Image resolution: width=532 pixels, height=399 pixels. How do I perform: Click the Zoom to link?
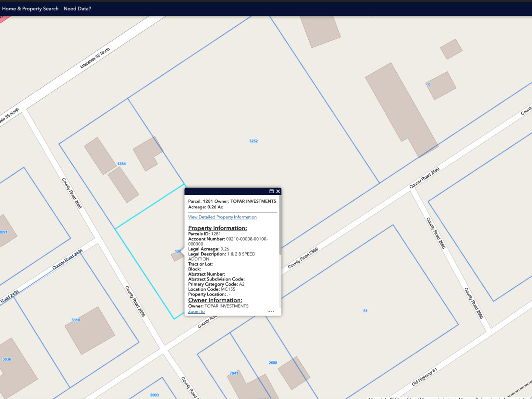196,311
